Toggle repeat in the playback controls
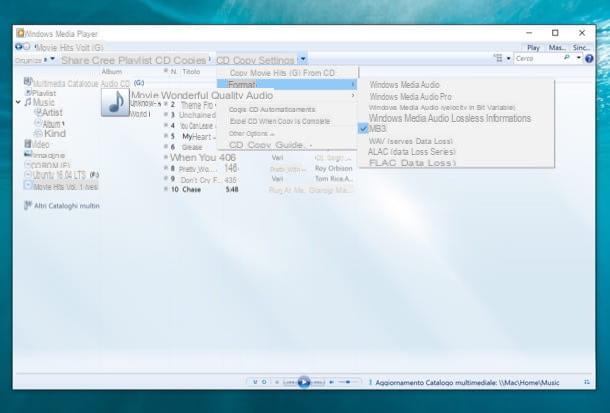The width and height of the screenshot is (610, 413). tap(264, 382)
